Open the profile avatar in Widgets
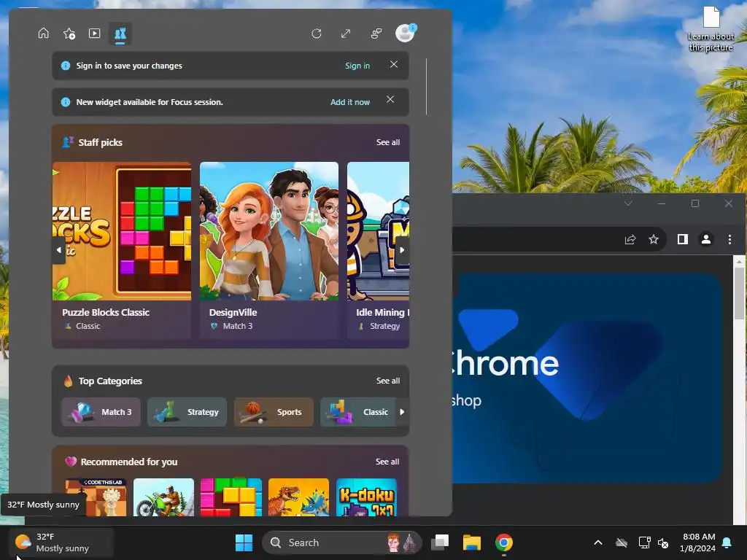The height and width of the screenshot is (560, 747). point(406,34)
